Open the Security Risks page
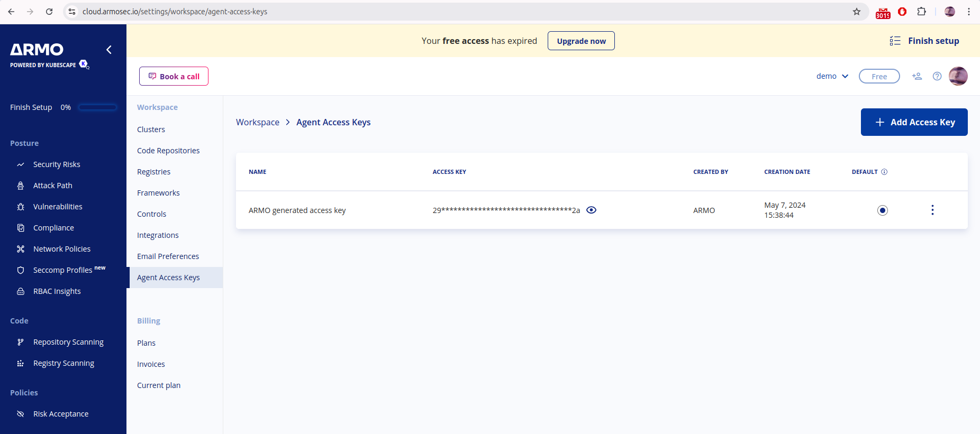This screenshot has height=434, width=980. [x=57, y=164]
